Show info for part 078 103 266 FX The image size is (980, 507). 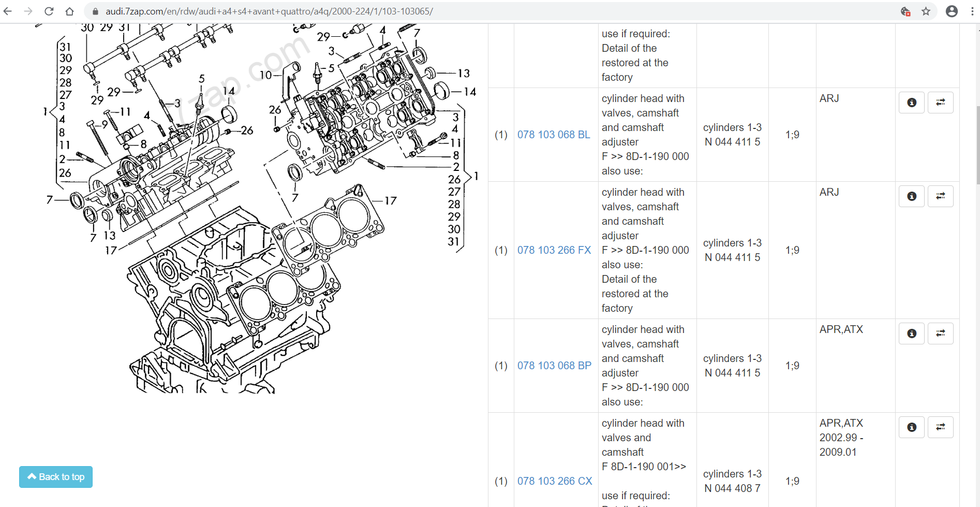coord(912,196)
